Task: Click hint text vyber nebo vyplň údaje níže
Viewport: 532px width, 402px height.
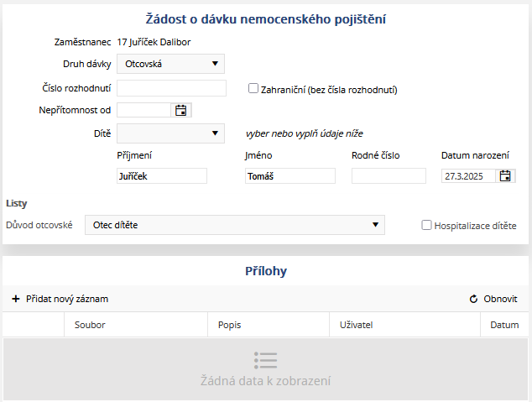Action: [x=304, y=133]
